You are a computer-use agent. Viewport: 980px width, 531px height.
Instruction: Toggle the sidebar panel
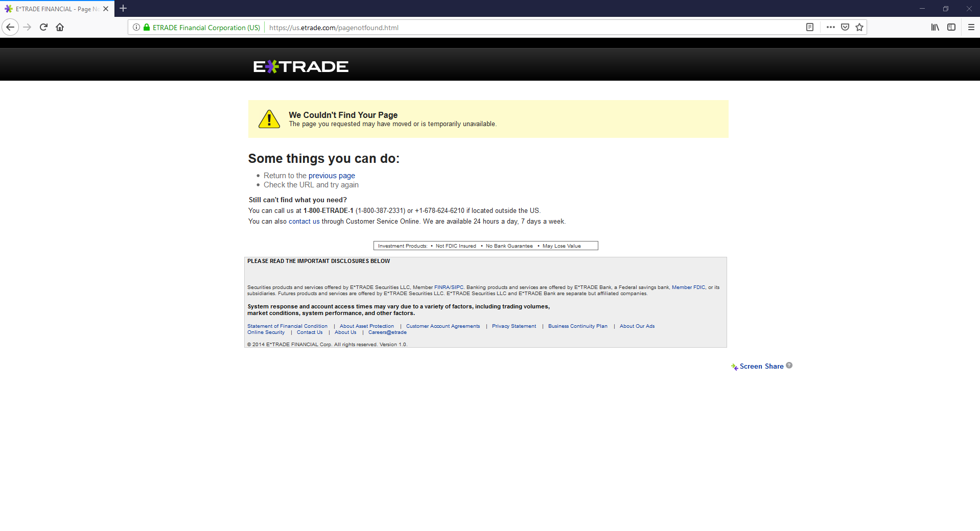click(x=951, y=27)
